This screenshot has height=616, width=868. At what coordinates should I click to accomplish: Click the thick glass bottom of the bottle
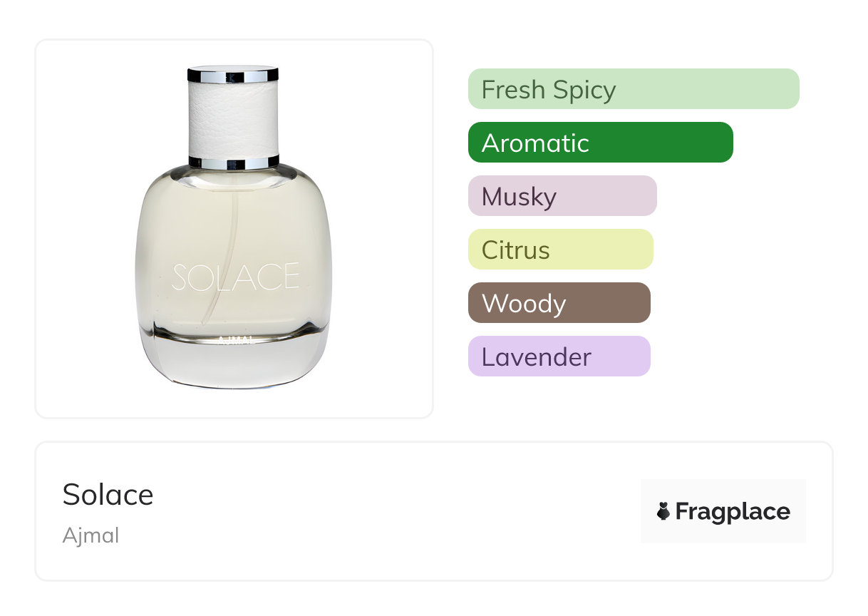234,364
